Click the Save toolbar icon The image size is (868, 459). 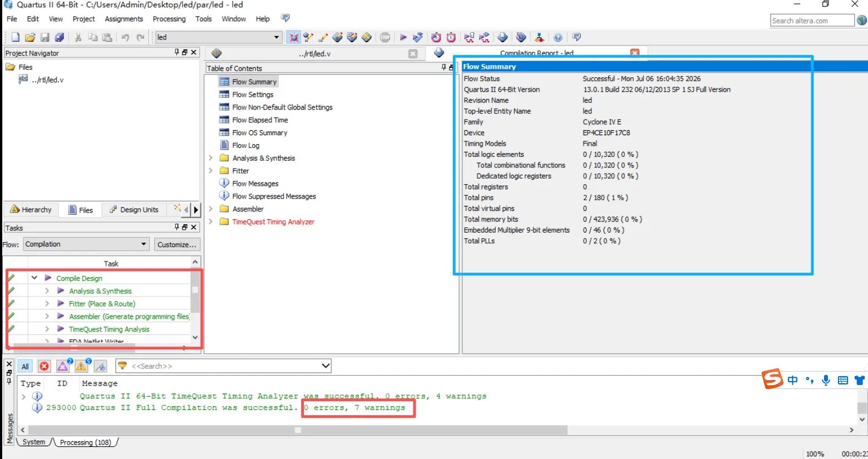click(x=45, y=37)
